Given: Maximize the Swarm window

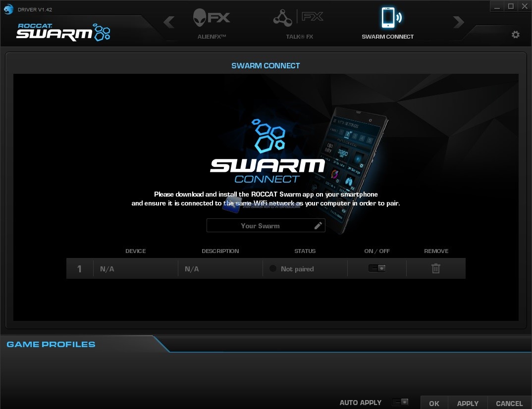Looking at the screenshot, I should point(511,6).
